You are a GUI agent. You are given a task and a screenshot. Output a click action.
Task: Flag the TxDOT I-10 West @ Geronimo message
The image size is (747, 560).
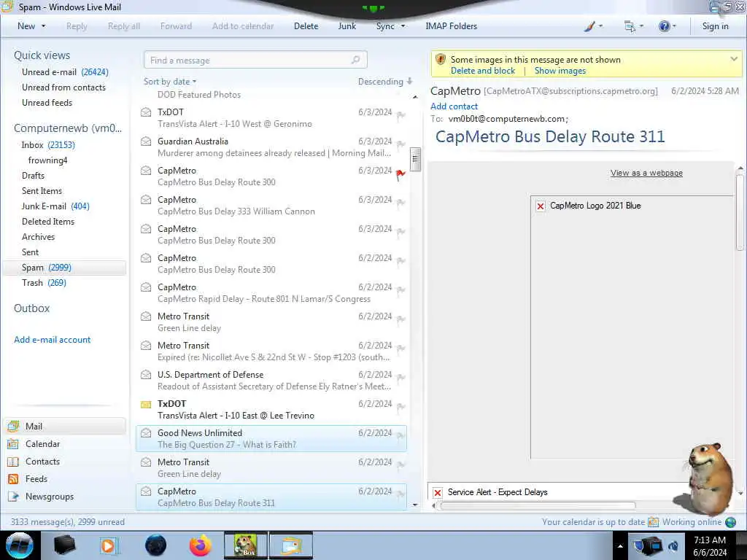click(x=400, y=116)
